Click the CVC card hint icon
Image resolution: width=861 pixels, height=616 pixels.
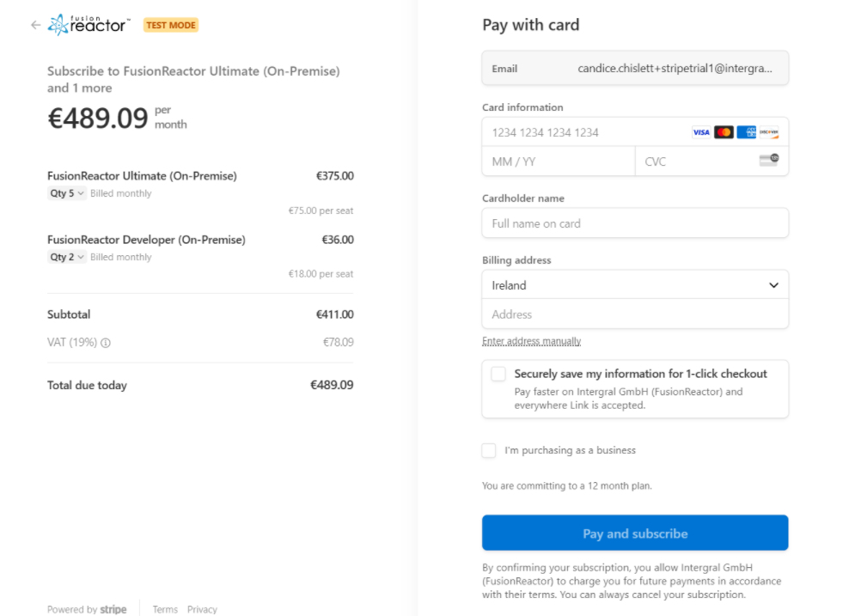click(x=769, y=160)
